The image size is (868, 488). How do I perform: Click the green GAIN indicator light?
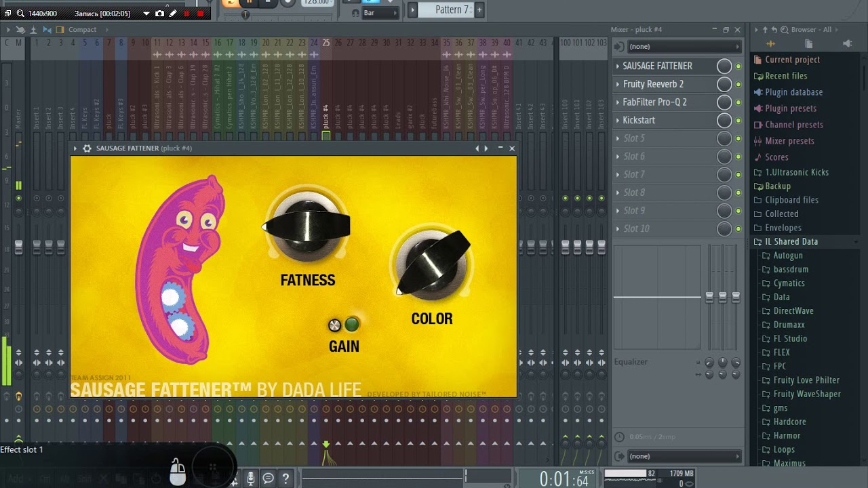pyautogui.click(x=351, y=325)
